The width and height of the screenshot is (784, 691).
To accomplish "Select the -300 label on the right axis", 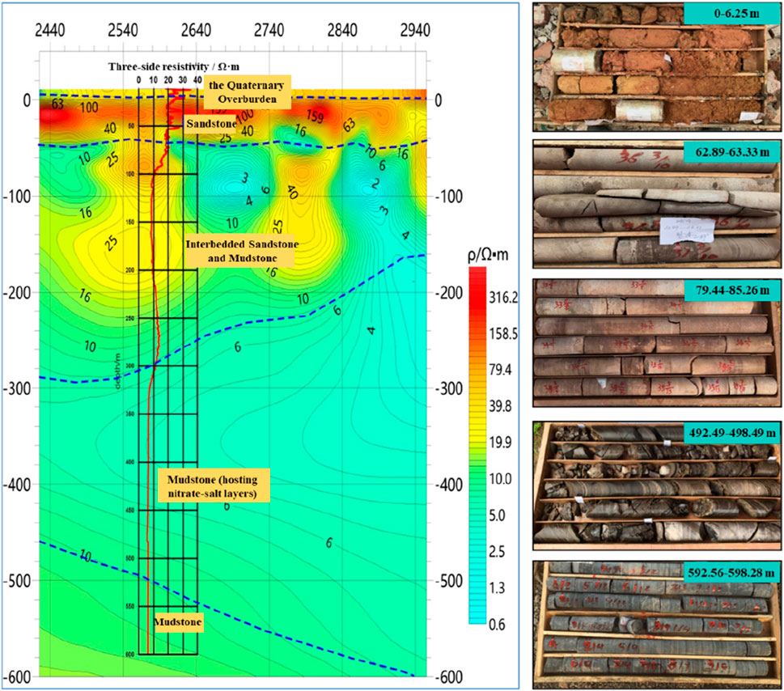I will pos(451,388).
